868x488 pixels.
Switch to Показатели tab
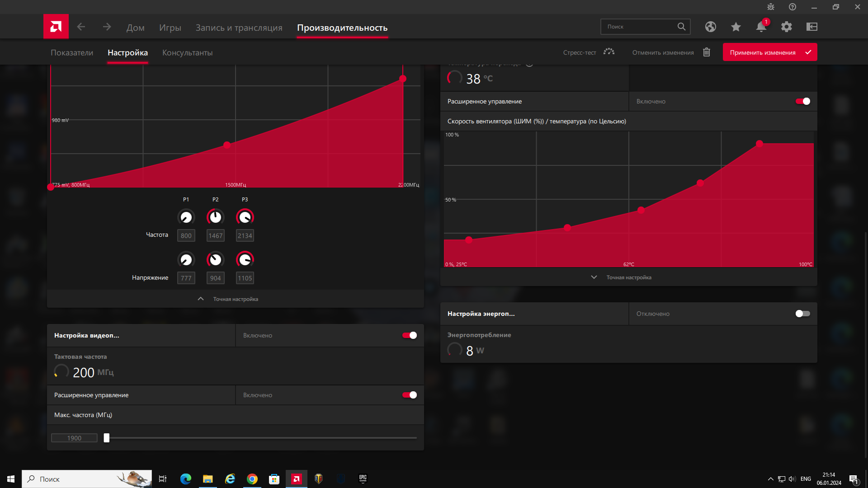(72, 52)
